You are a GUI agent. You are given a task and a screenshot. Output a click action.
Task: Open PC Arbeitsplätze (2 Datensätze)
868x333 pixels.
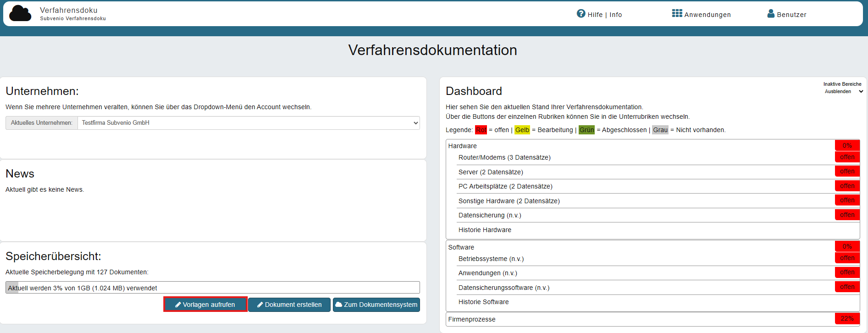pyautogui.click(x=505, y=186)
